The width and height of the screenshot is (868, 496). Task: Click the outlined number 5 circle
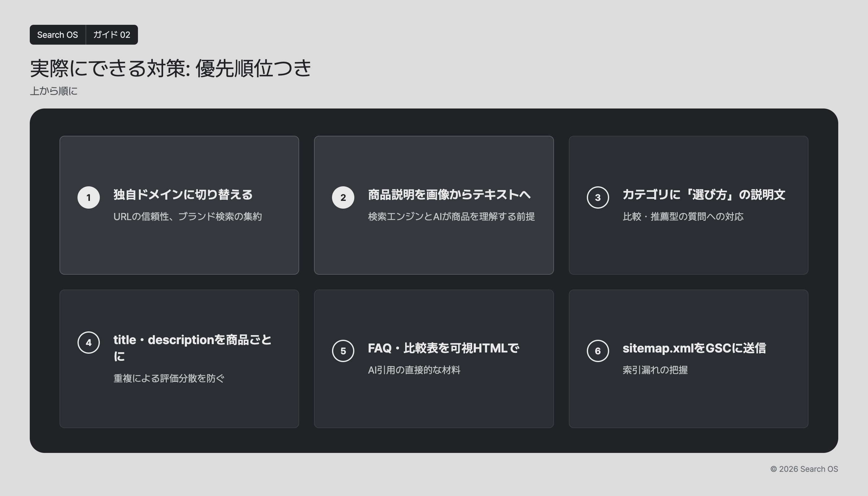pyautogui.click(x=343, y=351)
